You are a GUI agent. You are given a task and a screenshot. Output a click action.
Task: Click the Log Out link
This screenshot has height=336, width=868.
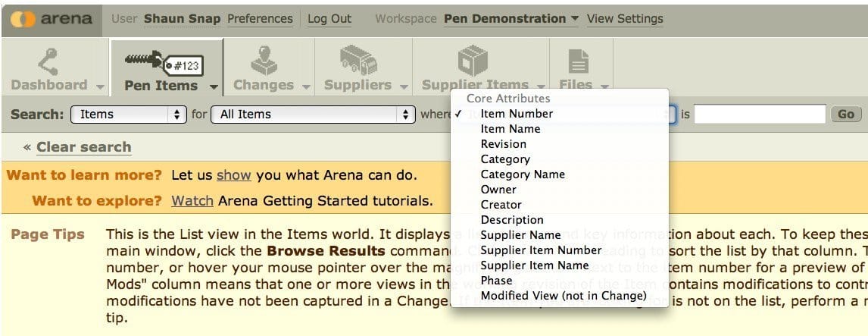329,19
